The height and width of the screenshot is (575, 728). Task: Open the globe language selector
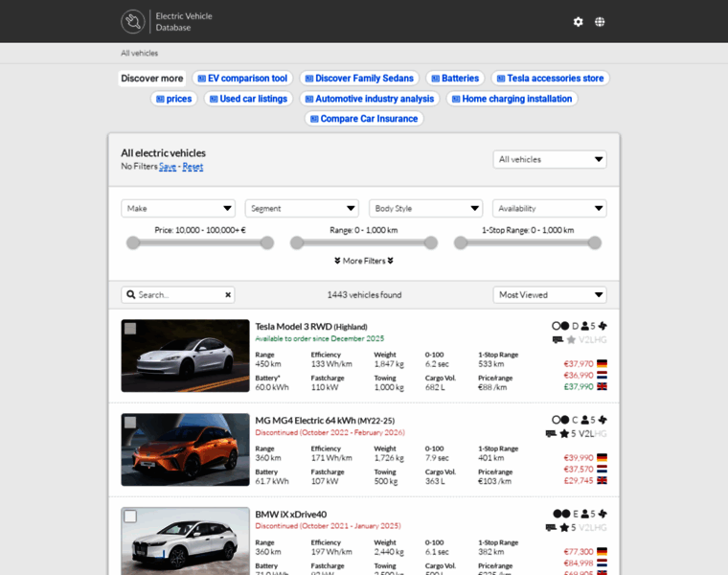tap(600, 22)
